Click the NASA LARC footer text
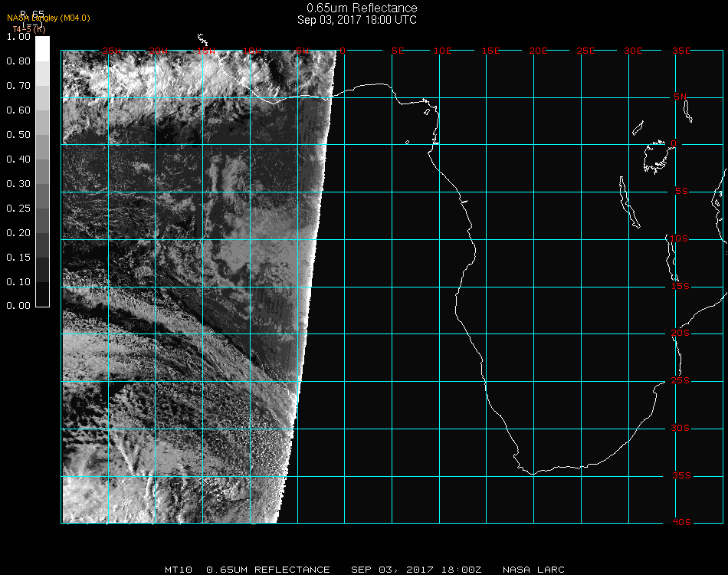728x575 pixels. point(533,570)
